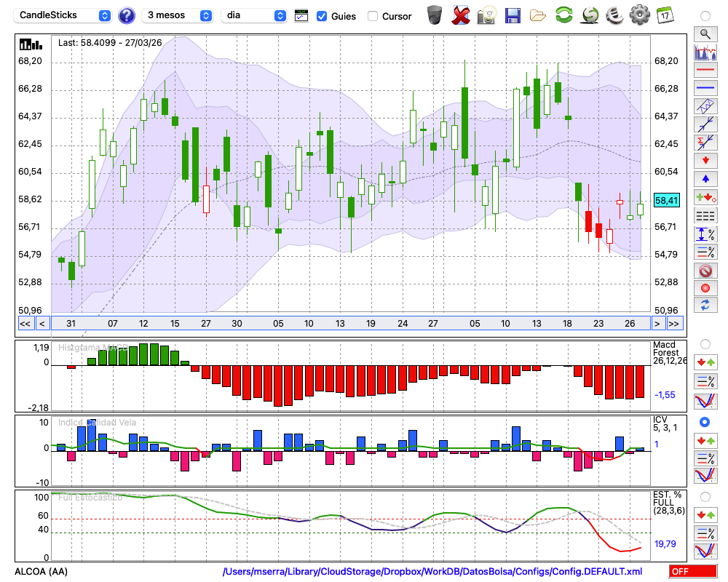Viewport: 728px width, 582px height.
Task: Open the yellow folder icon in toolbar
Action: click(x=538, y=15)
